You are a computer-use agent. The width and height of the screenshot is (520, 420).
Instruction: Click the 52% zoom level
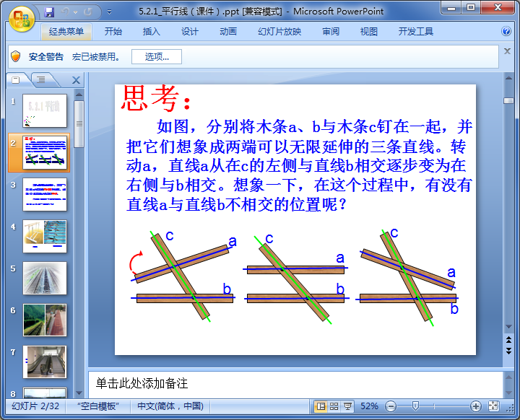[x=369, y=406]
